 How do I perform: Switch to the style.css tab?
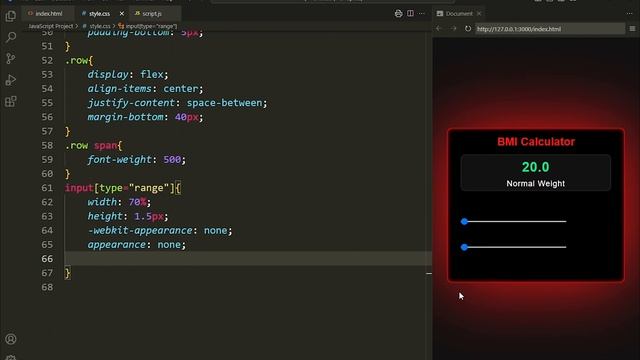click(99, 13)
